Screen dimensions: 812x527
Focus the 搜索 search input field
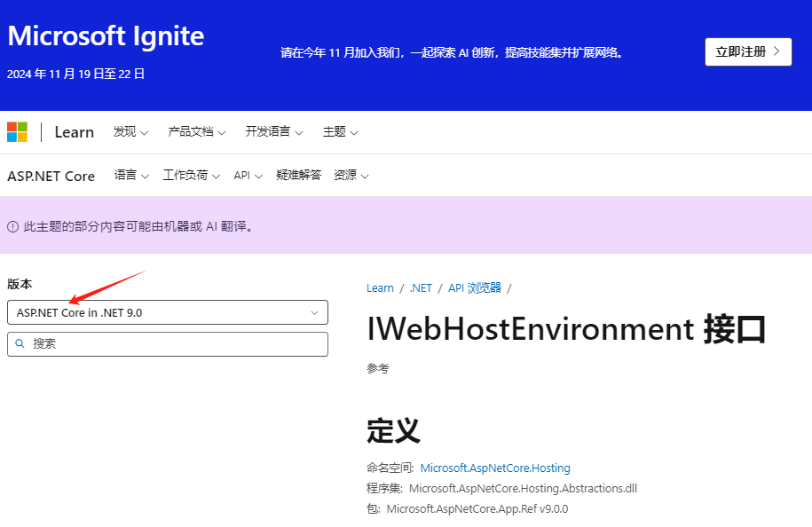tap(167, 344)
